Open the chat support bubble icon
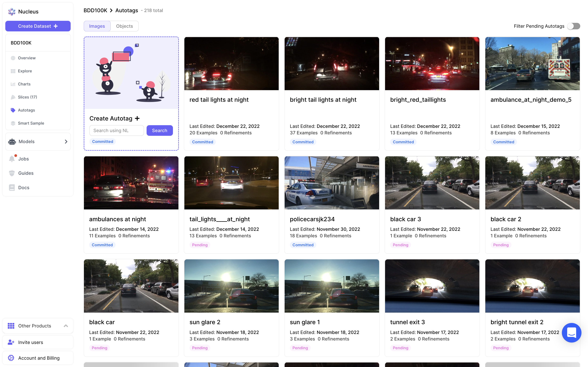Screen dimensions: 588x367 571,333
